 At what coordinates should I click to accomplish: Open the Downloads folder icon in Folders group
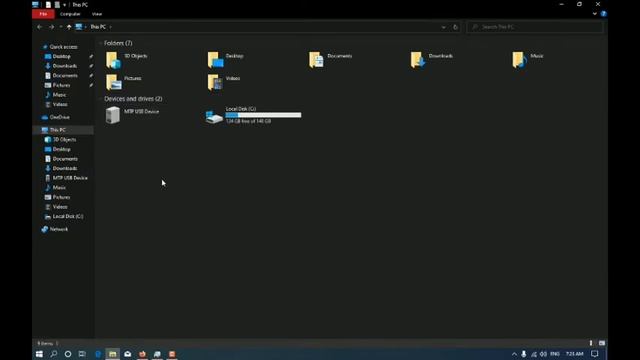tap(418, 60)
